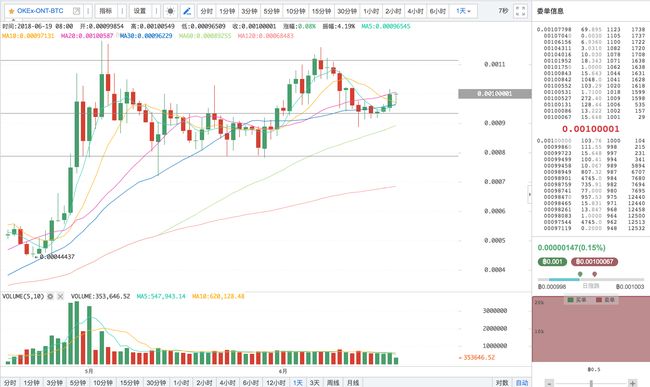Click the 0.00100001 price label on chart axis
The image size is (650, 387).
[x=495, y=94]
